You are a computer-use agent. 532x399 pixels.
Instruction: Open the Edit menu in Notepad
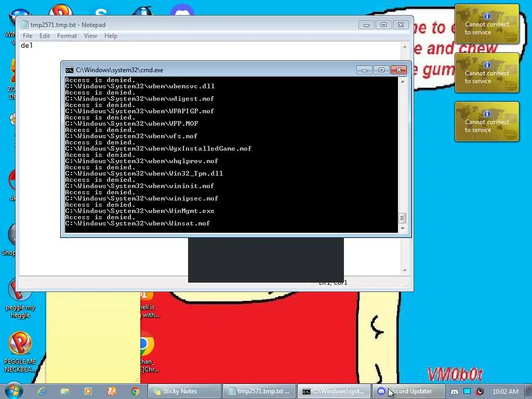point(45,36)
